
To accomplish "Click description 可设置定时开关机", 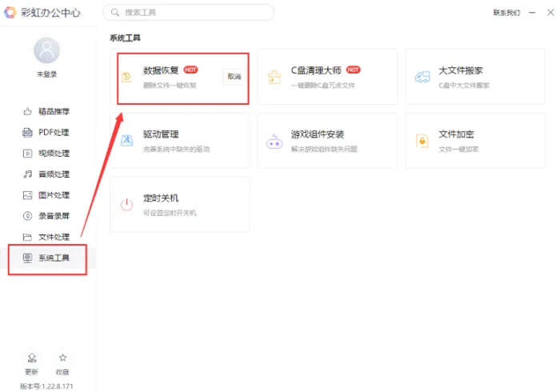I will pos(170,213).
